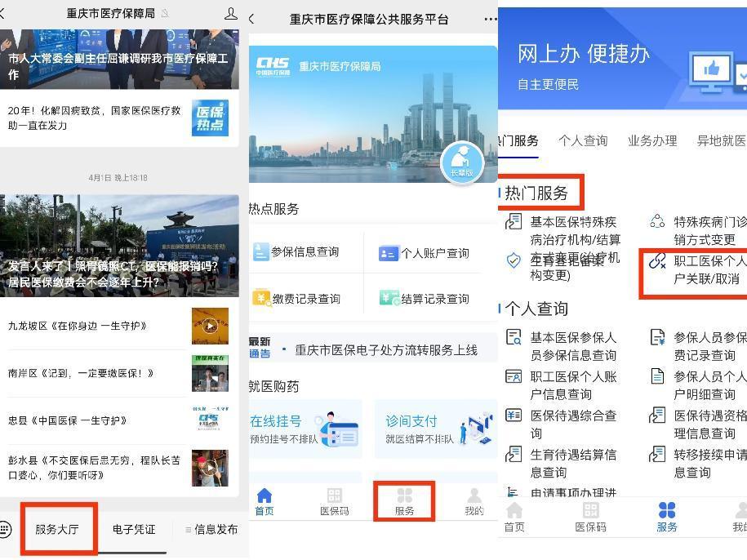This screenshot has width=747, height=560.
Task: Tap the 重庆市医疗保障公共服务平台 title text
Action: click(x=369, y=20)
